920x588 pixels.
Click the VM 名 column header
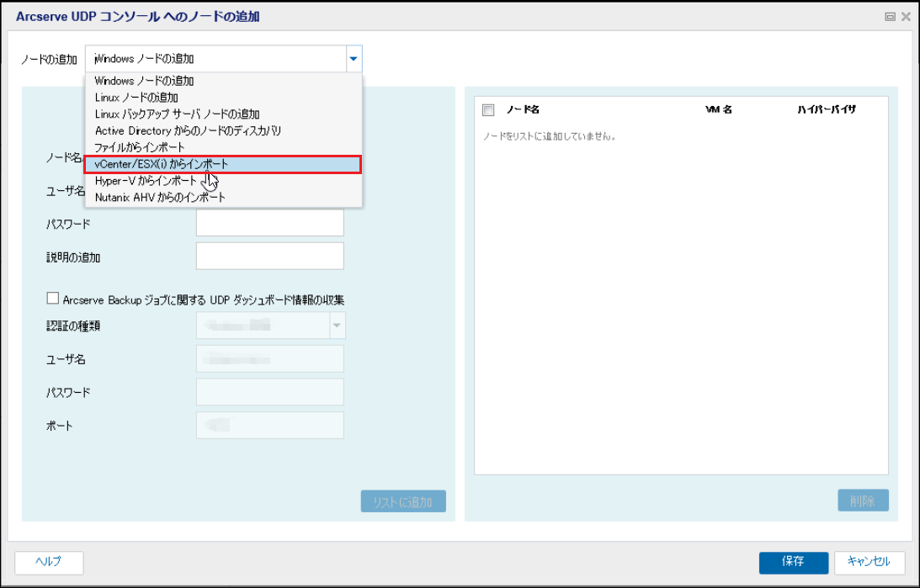[719, 109]
